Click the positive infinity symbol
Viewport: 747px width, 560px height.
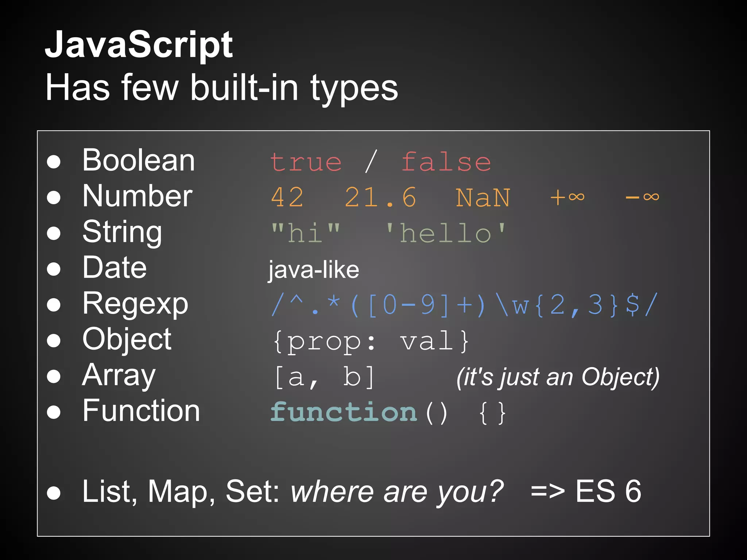pos(568,197)
